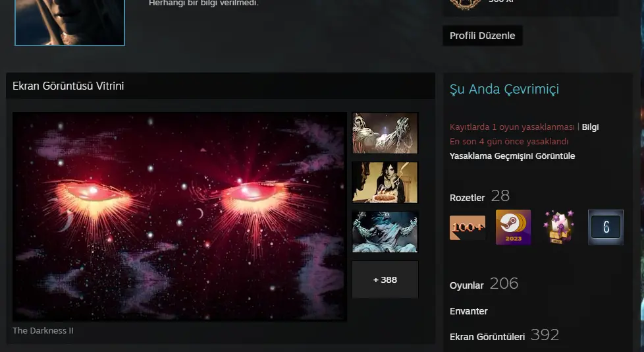Open the Steam 2023 replay badge
This screenshot has width=644, height=352.
[514, 227]
